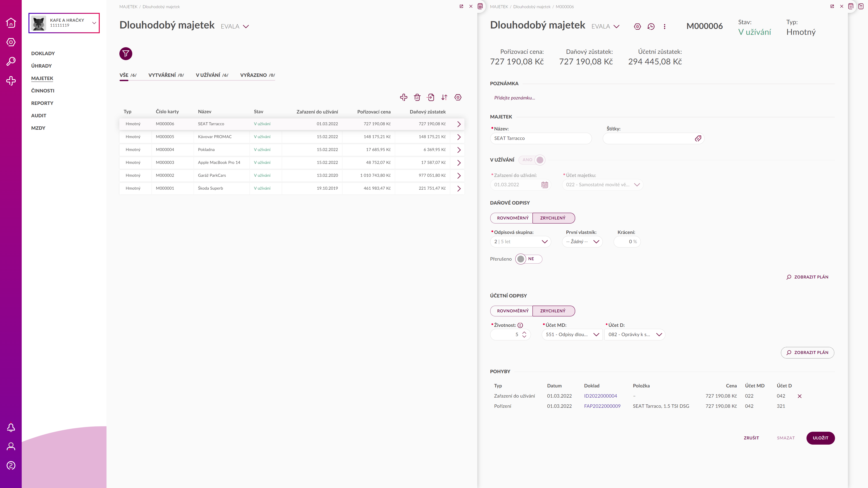Image resolution: width=868 pixels, height=488 pixels.
Task: Click detail panel settings hexagon icon
Action: click(x=637, y=27)
